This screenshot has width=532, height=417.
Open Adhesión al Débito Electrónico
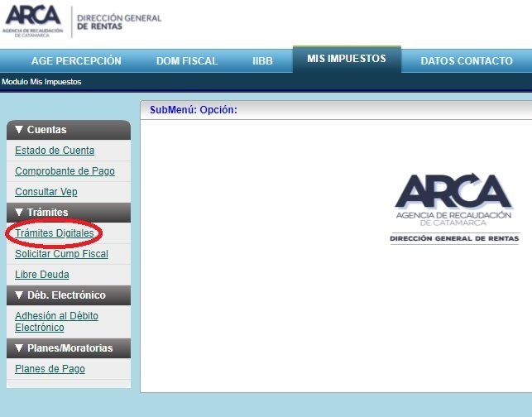tap(56, 321)
